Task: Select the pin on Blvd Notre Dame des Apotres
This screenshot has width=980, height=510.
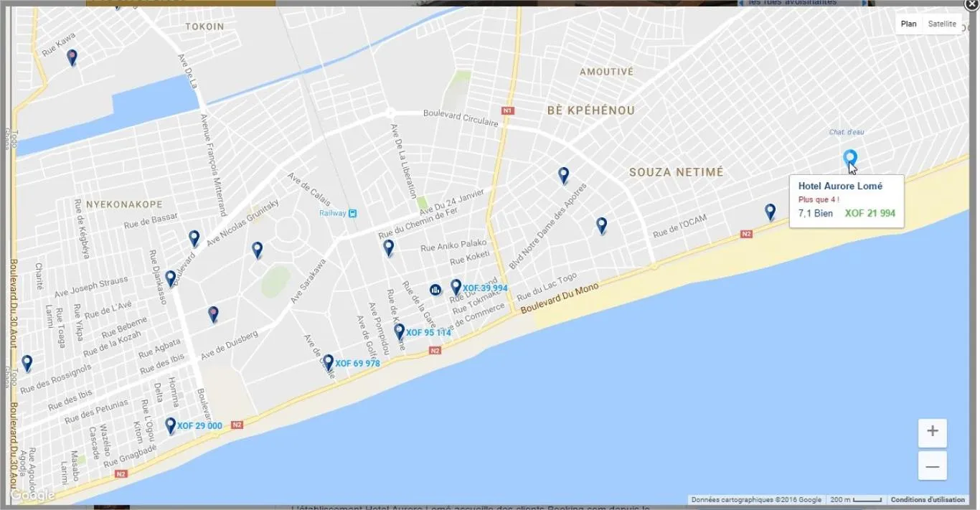Action: pos(601,226)
